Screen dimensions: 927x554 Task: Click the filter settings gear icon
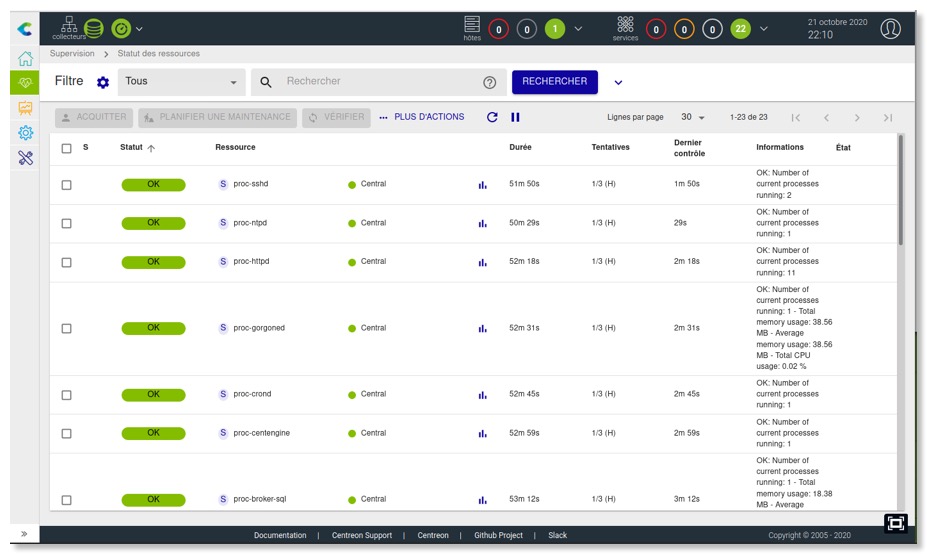102,82
